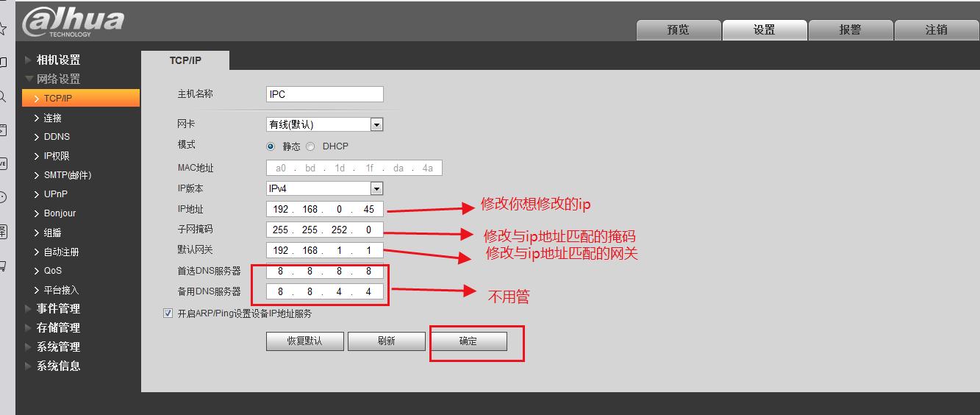
Task: Click the 备用DNS服务器 field
Action: tap(324, 291)
